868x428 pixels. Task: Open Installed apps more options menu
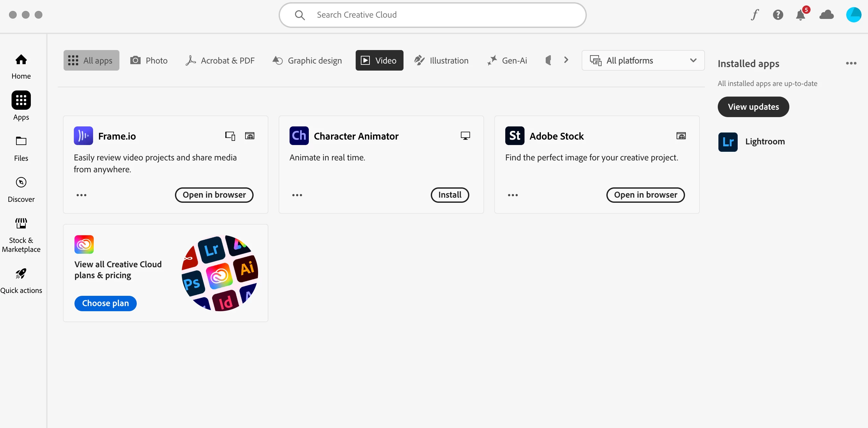tap(851, 63)
